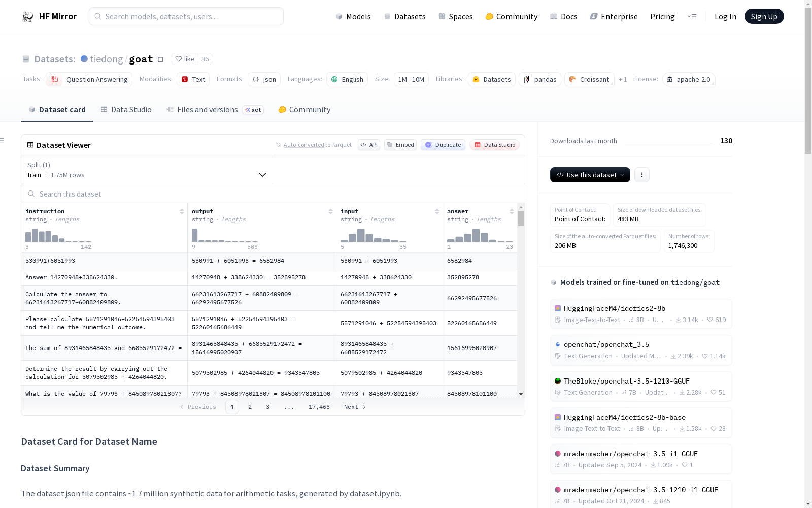The image size is (812, 508).
Task: Click the HF Mirror logo icon
Action: click(x=28, y=17)
